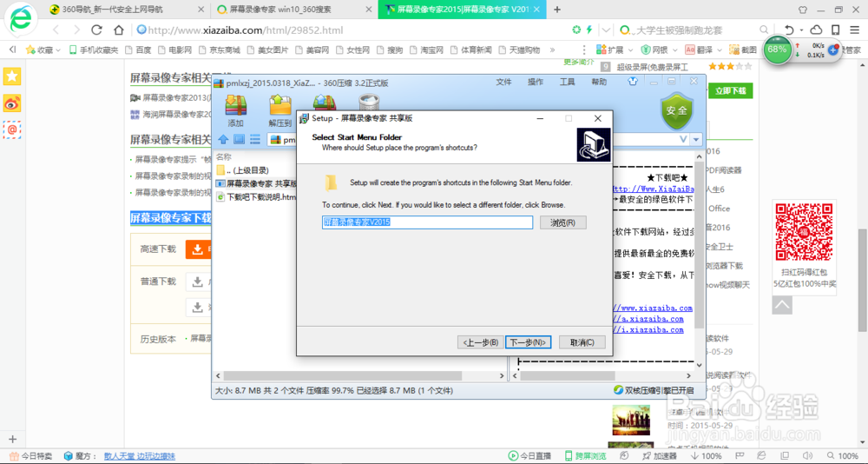868x464 pixels.
Task: Open the mobile phone icon in the toolbar
Action: 836,30
